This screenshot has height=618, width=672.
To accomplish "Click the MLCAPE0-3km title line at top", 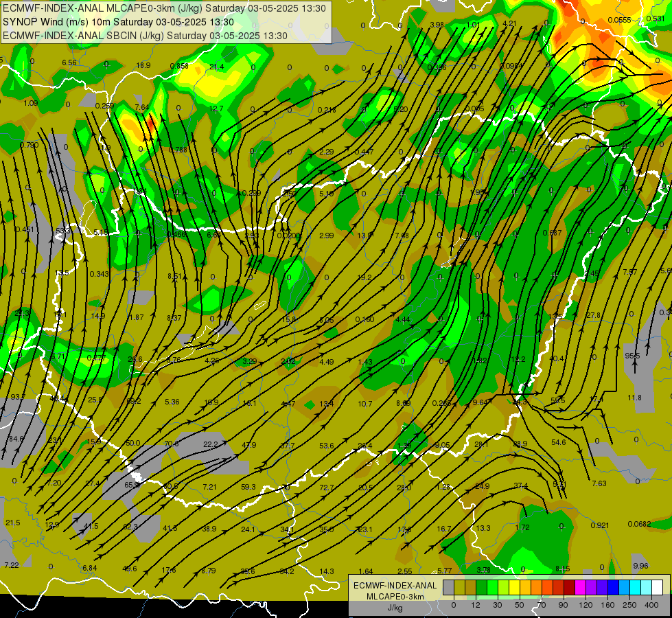I will 164,8.
